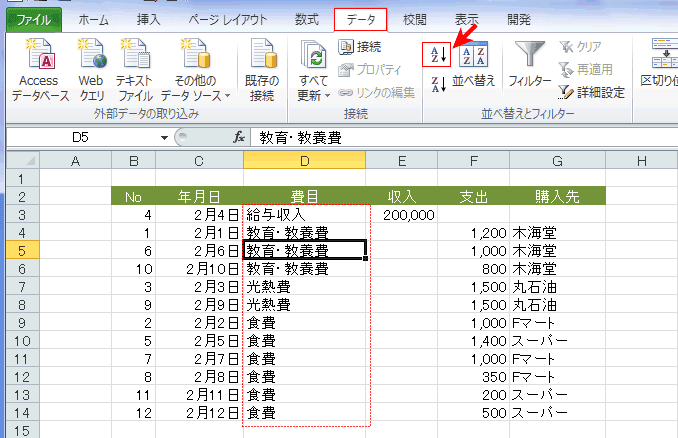Switch to the Developer (開発) tab
Screen dimensions: 678x438
coord(518,20)
